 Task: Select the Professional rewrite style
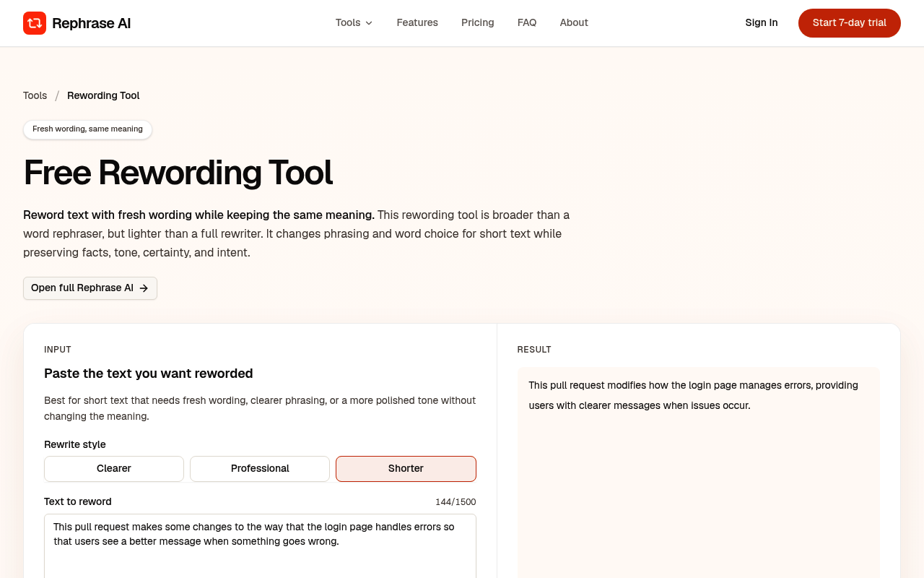[260, 469]
